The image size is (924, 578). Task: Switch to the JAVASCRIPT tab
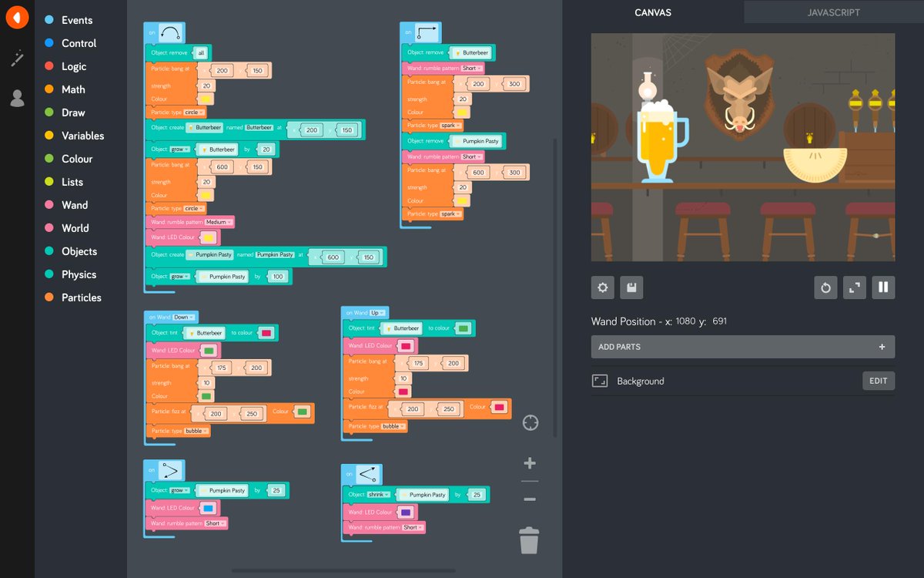pyautogui.click(x=833, y=12)
